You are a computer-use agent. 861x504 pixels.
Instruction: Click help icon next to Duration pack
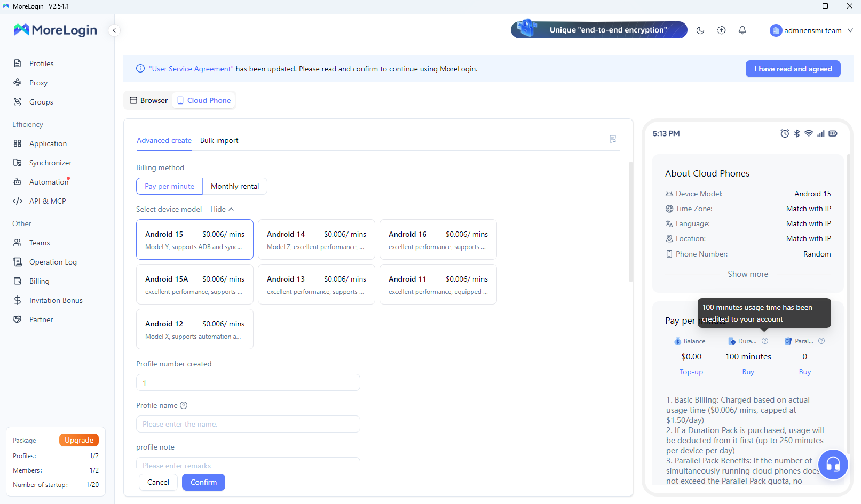(x=765, y=341)
